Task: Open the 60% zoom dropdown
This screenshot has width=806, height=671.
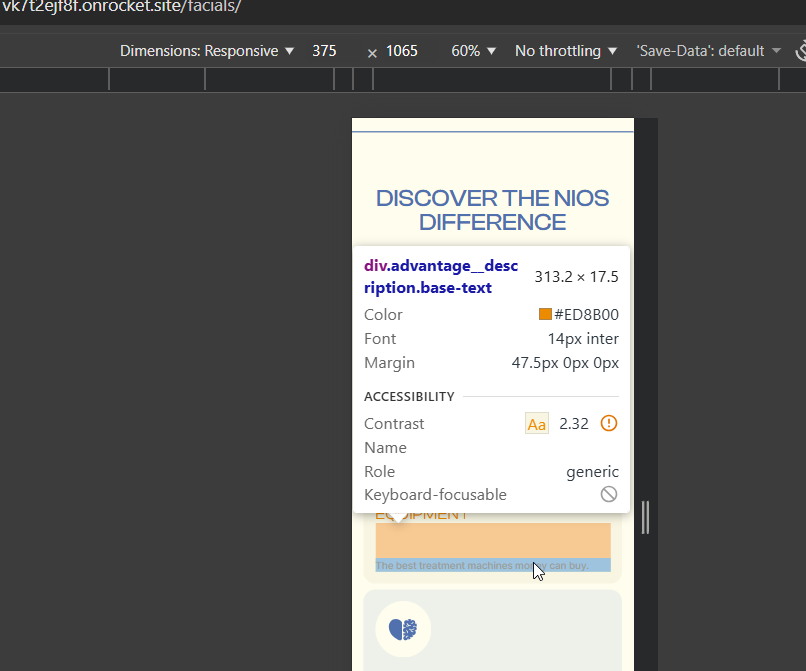Action: tap(473, 51)
